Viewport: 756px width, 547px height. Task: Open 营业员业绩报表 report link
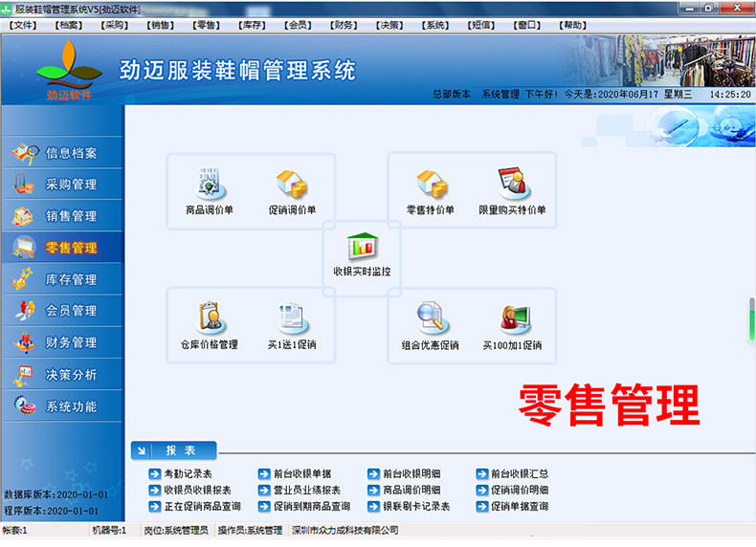click(x=307, y=491)
